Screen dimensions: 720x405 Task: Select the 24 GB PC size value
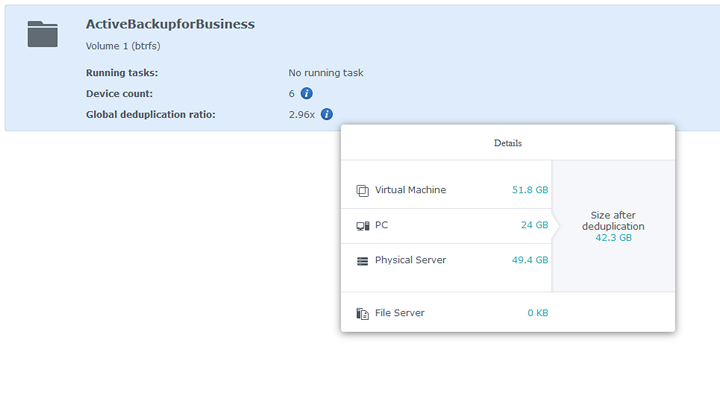pos(534,225)
